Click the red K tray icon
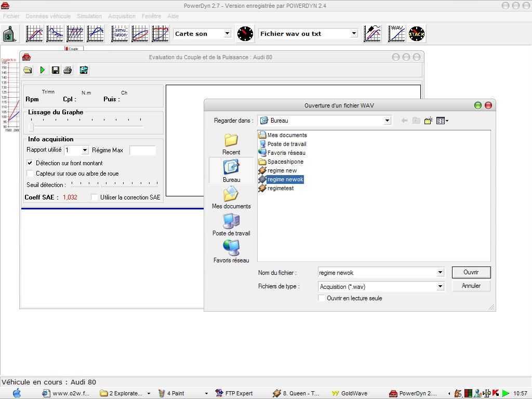The image size is (532, 399). click(496, 393)
